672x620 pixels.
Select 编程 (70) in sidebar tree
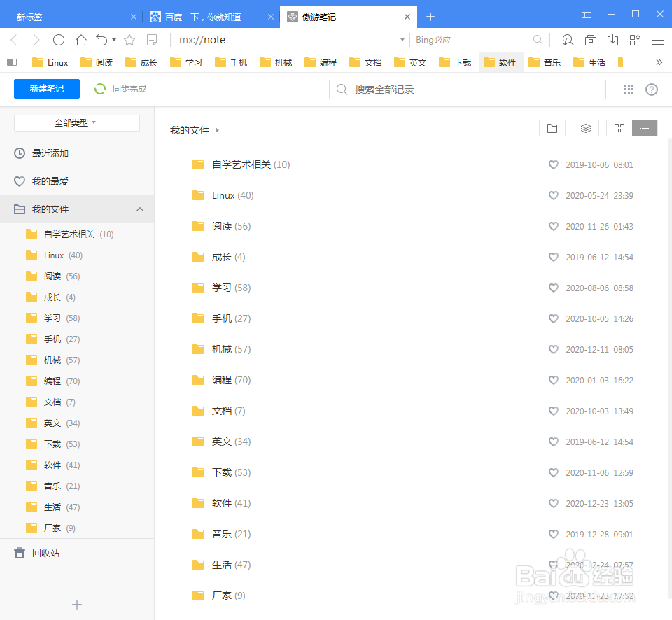(x=77, y=381)
